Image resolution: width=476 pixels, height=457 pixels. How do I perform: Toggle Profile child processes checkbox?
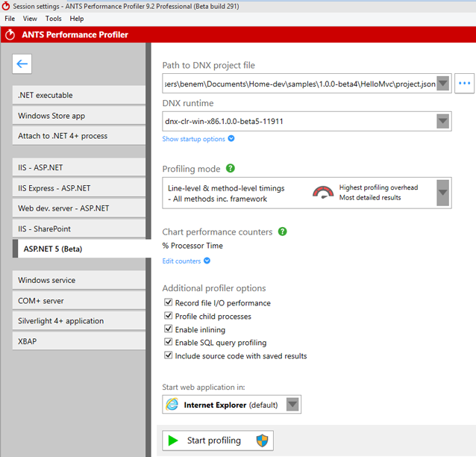pyautogui.click(x=168, y=315)
